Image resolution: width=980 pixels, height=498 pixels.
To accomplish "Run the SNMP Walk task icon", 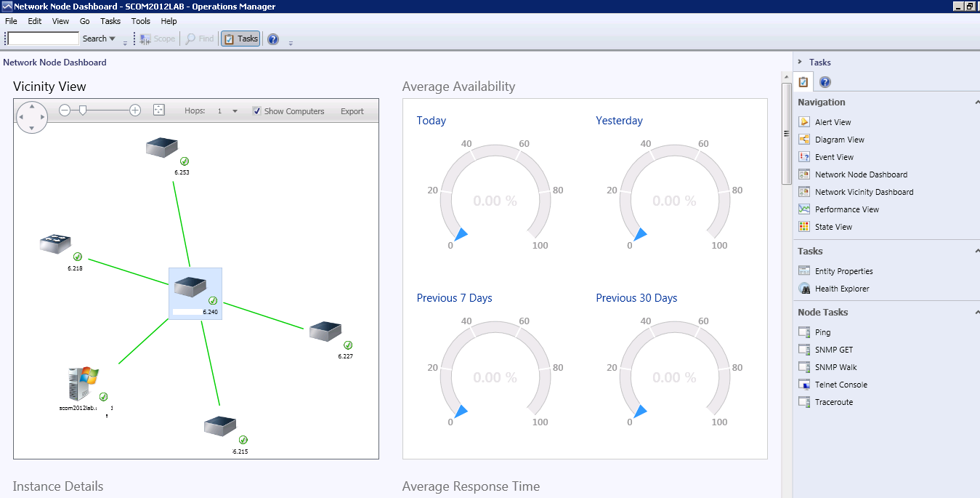I will pyautogui.click(x=803, y=367).
